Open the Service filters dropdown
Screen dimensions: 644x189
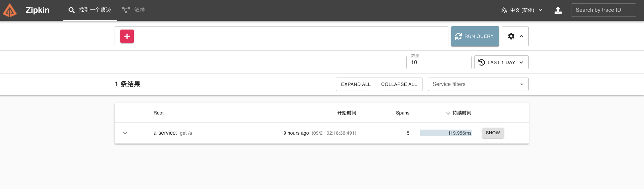click(x=478, y=84)
